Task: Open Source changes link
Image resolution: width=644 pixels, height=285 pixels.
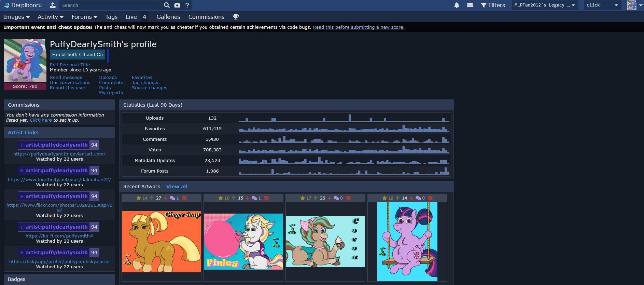Action: (x=150, y=88)
